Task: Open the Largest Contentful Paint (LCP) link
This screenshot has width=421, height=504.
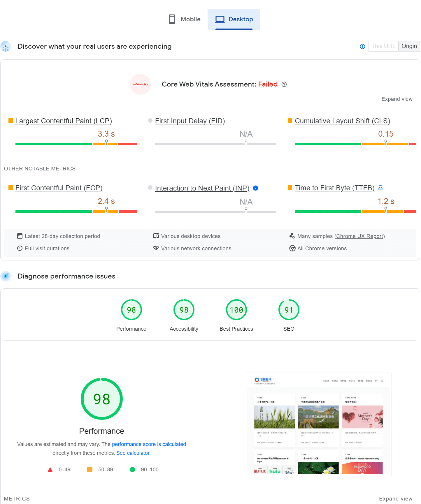Action: [64, 121]
